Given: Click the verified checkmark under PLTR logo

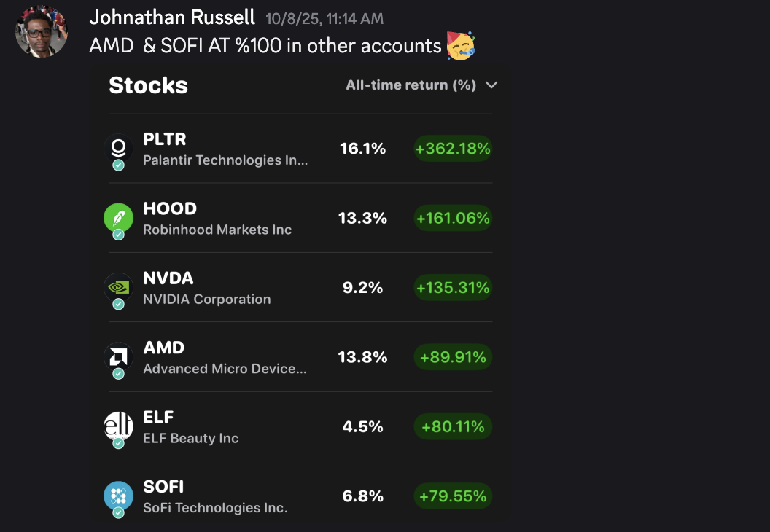Looking at the screenshot, I should [118, 165].
